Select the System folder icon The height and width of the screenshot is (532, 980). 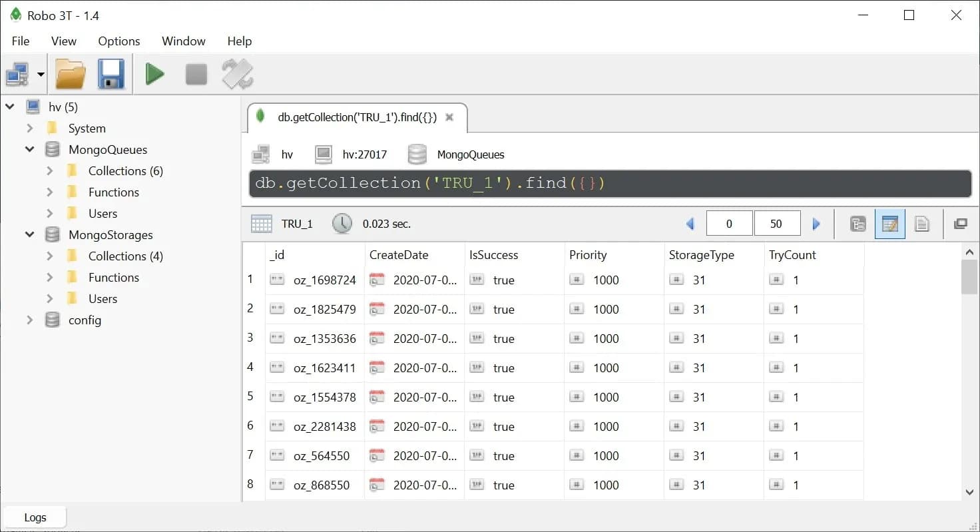point(53,128)
